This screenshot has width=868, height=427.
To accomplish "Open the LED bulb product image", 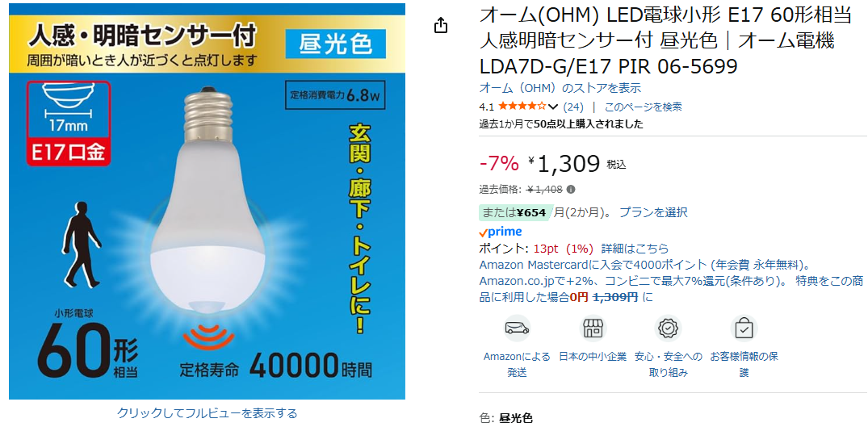I will point(207,202).
